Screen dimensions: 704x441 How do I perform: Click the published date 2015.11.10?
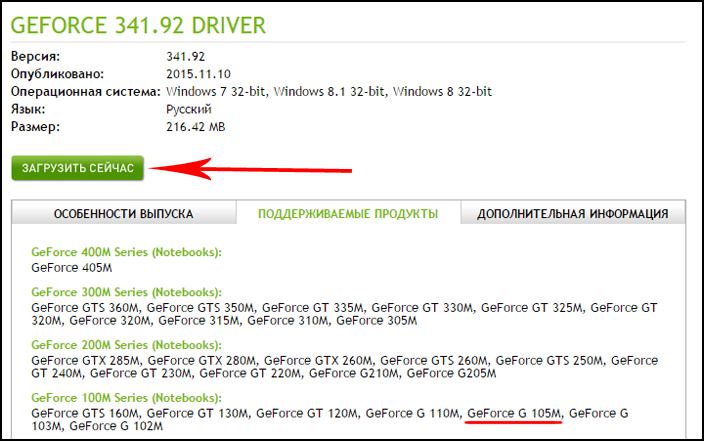pos(198,74)
